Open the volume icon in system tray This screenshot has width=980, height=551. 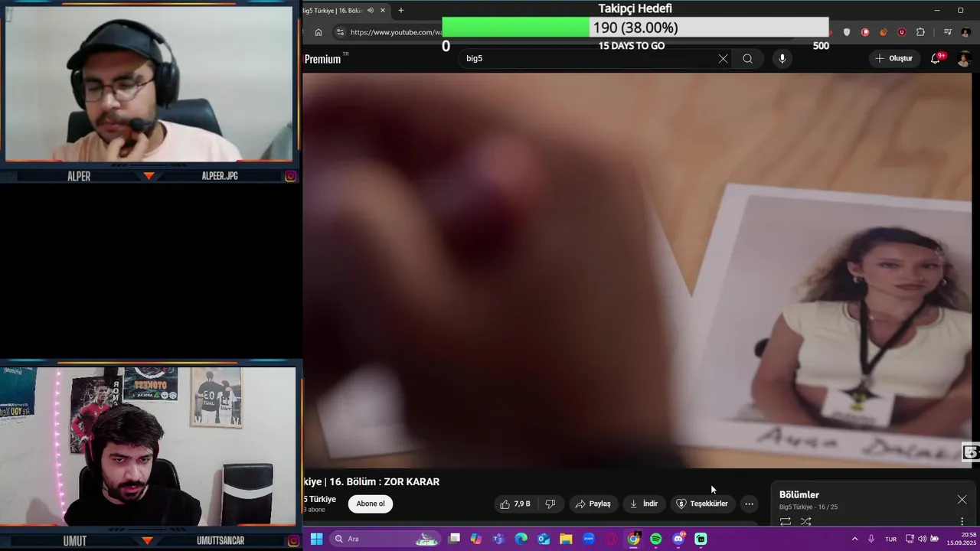pyautogui.click(x=922, y=539)
